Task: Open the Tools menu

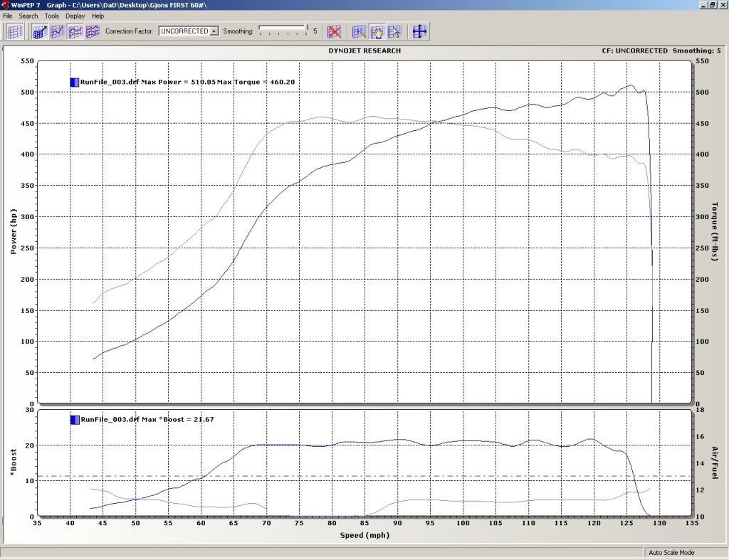Action: tap(51, 16)
